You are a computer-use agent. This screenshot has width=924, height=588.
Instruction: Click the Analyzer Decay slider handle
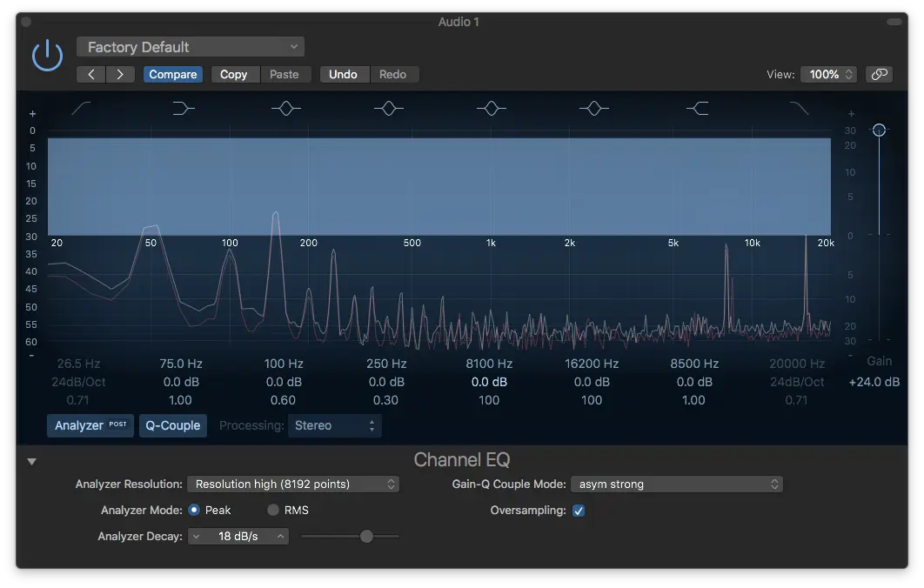[x=366, y=536]
